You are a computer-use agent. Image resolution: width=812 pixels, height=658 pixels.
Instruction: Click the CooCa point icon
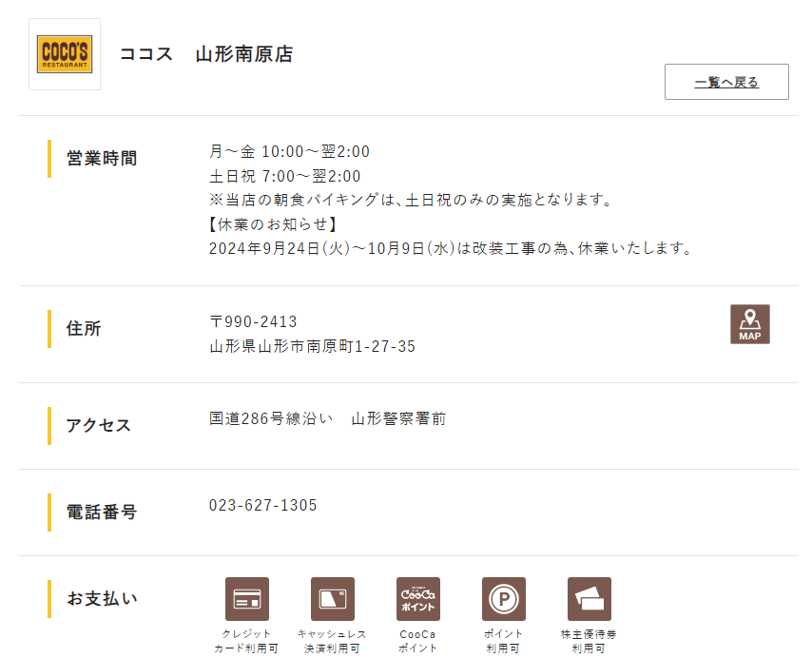pos(417,599)
